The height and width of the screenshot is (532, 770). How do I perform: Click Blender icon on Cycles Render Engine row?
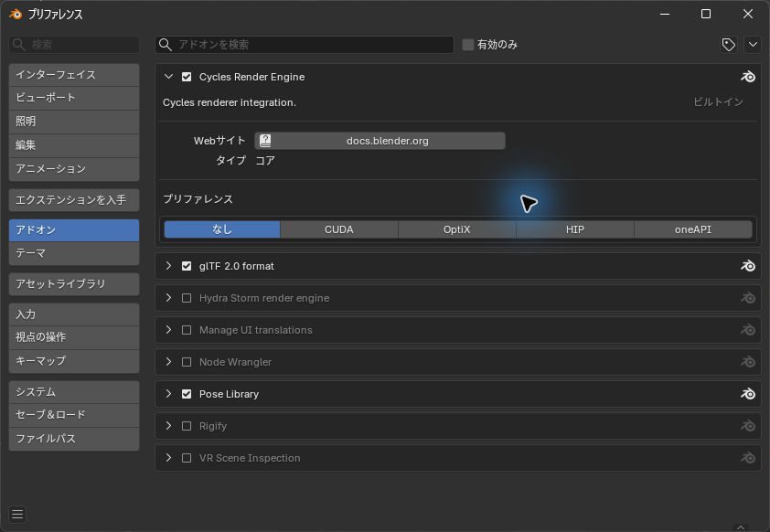tap(747, 77)
